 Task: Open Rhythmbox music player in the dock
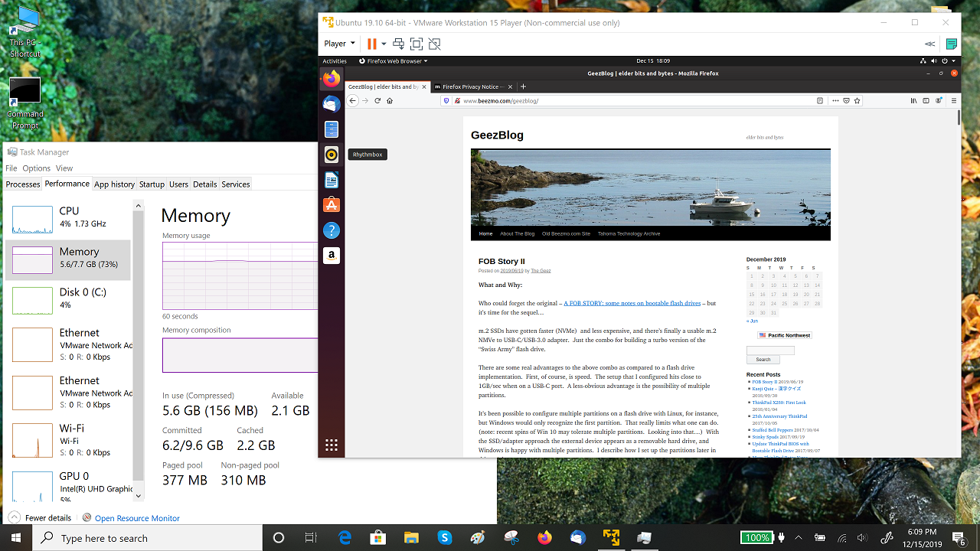pyautogui.click(x=332, y=155)
